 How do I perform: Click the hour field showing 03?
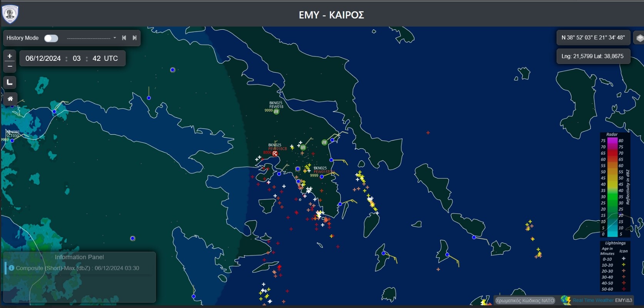click(77, 59)
